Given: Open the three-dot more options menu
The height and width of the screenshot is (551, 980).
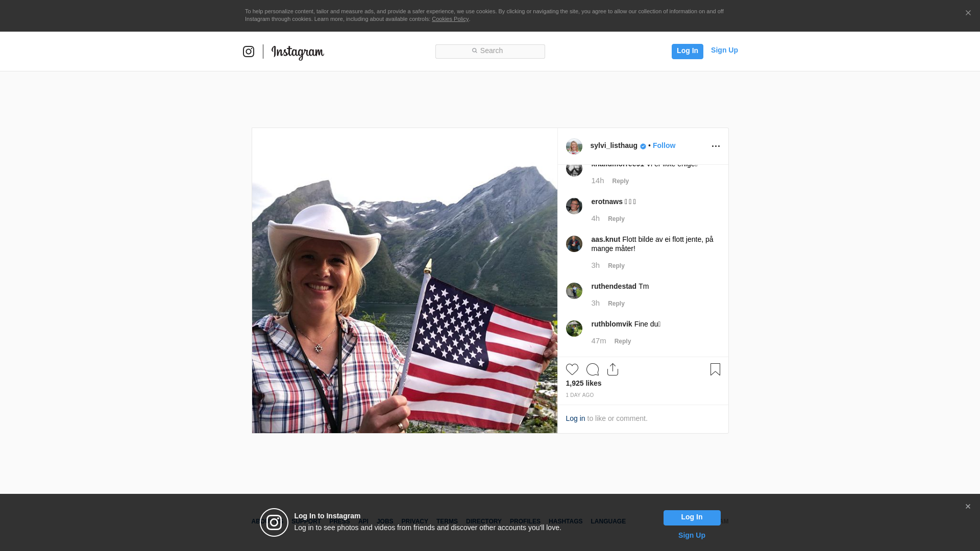Looking at the screenshot, I should click(716, 146).
